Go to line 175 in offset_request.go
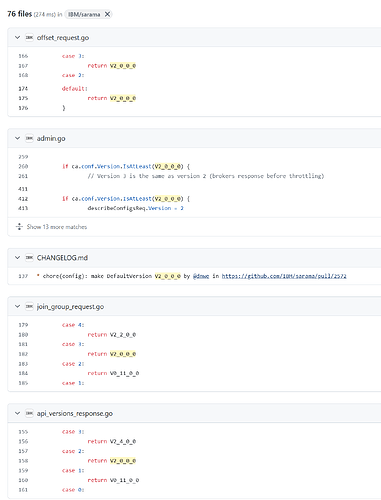 click(x=23, y=98)
